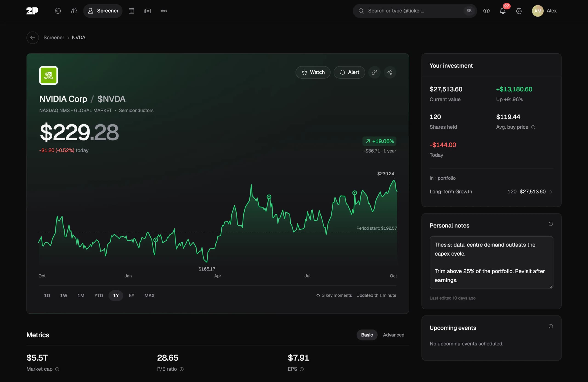Select the 1W chart range
The width and height of the screenshot is (588, 382).
pos(63,295)
